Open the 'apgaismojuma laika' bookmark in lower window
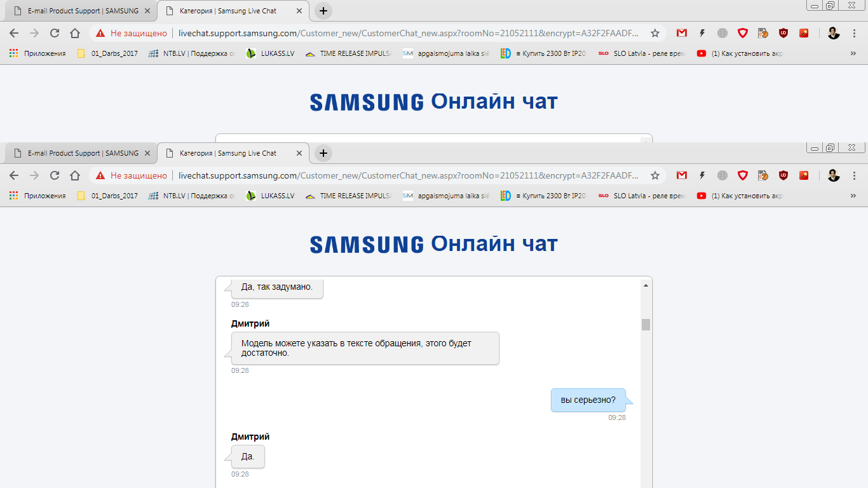The height and width of the screenshot is (488, 868). point(446,196)
